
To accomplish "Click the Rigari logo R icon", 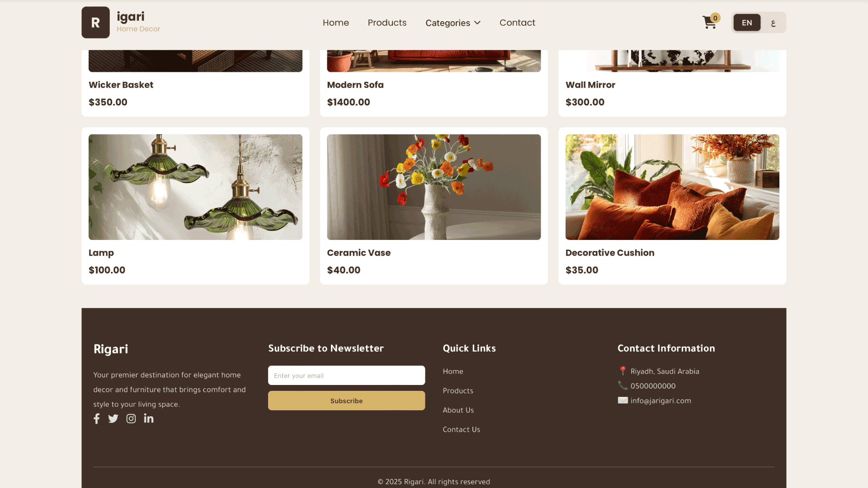I will (x=95, y=22).
